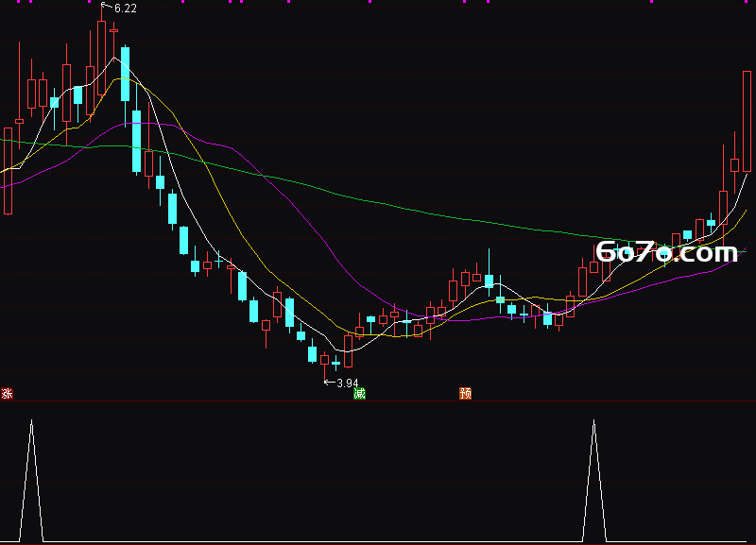Click the lowest candle beside 3.94
This screenshot has width=756, height=545.
(324, 367)
